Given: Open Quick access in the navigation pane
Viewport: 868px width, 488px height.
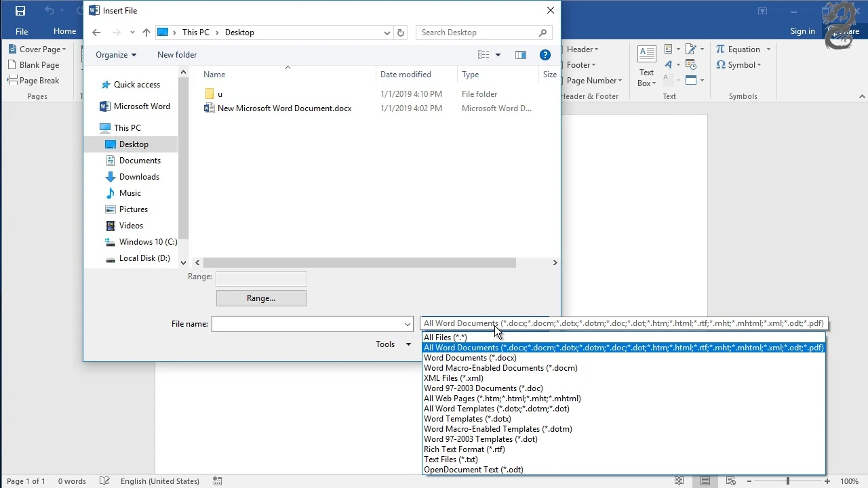Looking at the screenshot, I should point(130,85).
